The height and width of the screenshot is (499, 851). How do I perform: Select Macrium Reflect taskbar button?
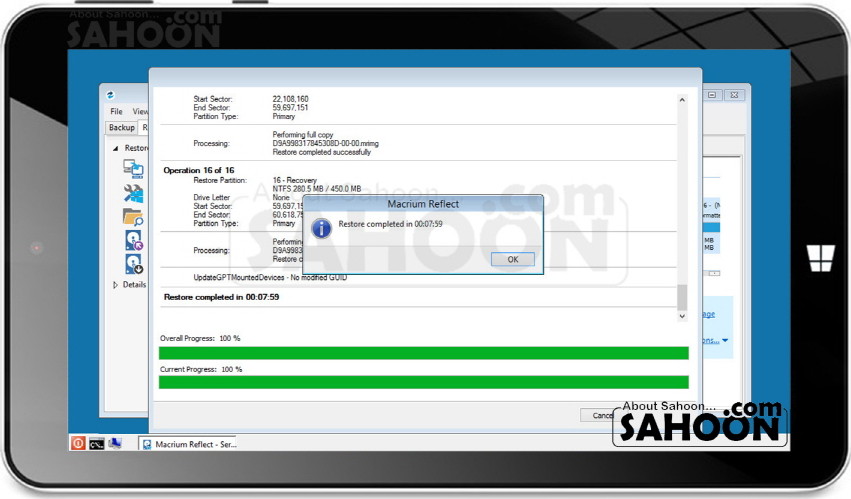click(x=187, y=444)
